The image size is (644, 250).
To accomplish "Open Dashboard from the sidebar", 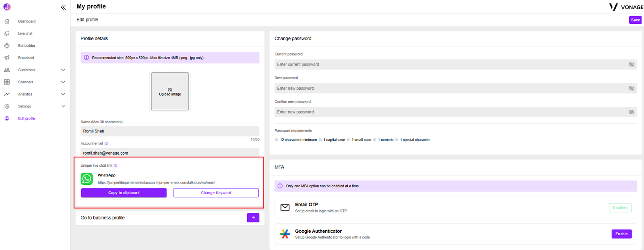I will (x=27, y=21).
